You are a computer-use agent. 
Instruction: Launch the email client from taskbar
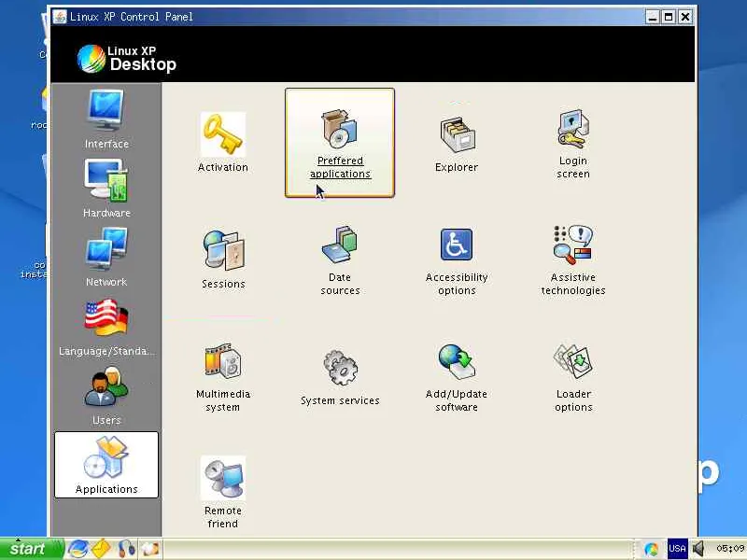[x=102, y=549]
